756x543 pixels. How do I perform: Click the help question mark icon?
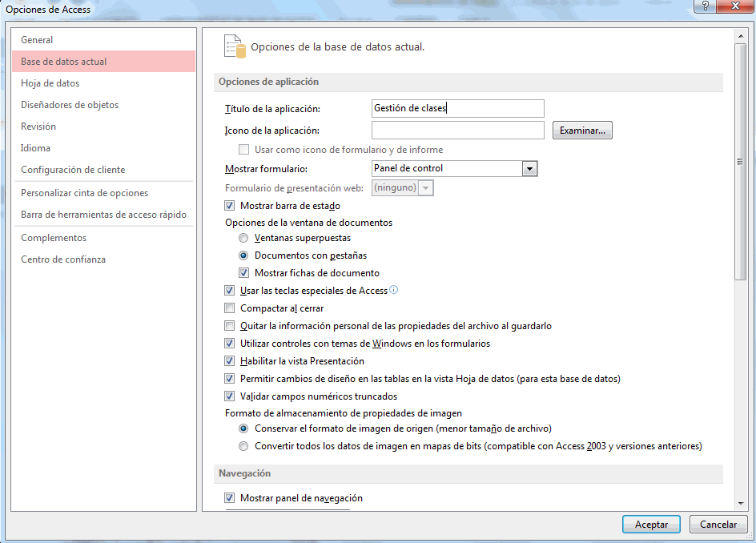(706, 6)
